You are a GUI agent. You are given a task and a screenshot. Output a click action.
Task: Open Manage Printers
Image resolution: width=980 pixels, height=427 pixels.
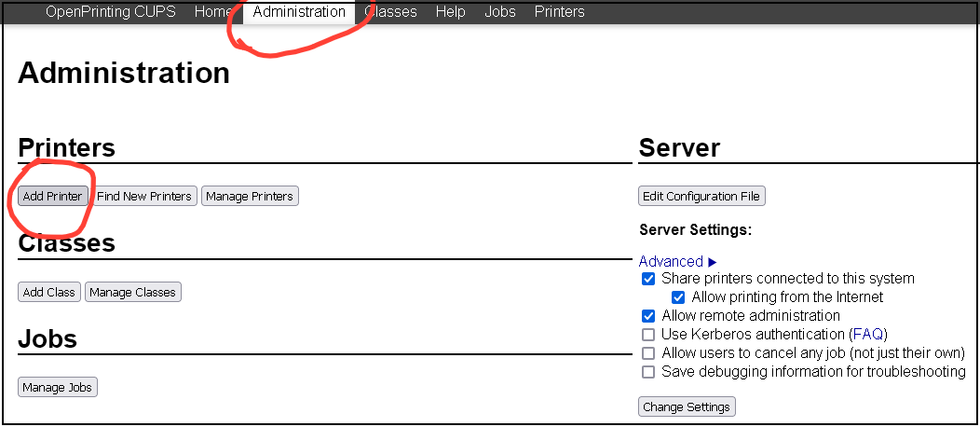point(250,196)
